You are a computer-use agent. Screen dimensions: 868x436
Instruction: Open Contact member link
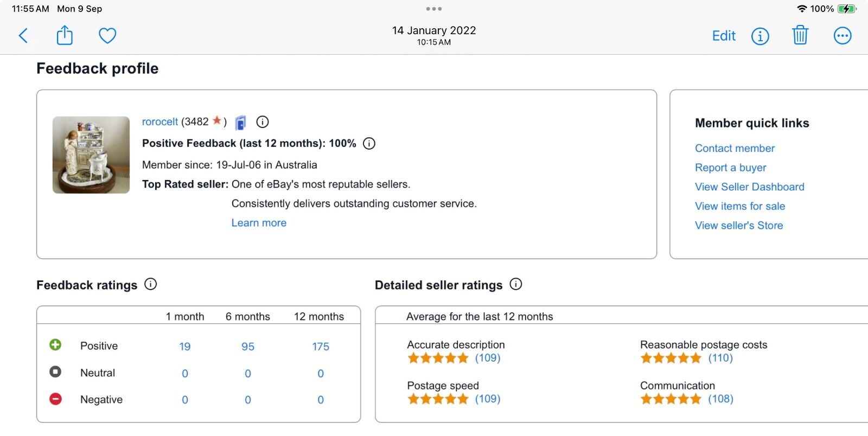735,149
